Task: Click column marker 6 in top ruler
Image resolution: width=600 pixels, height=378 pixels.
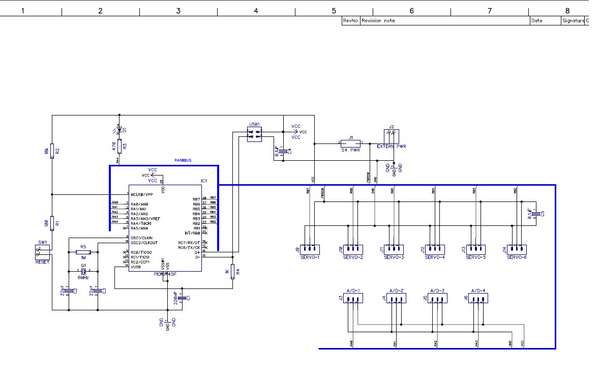Action: [412, 11]
